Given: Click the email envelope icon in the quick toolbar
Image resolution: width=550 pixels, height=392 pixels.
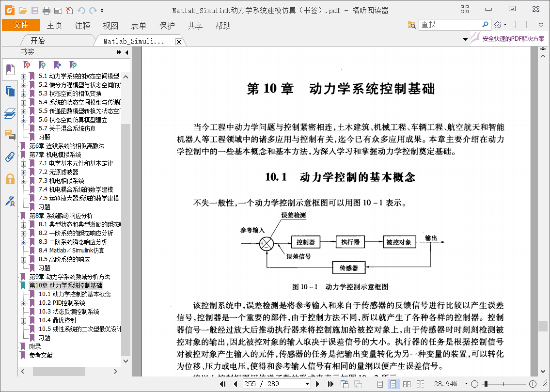Looking at the screenshot, I should click(x=58, y=11).
